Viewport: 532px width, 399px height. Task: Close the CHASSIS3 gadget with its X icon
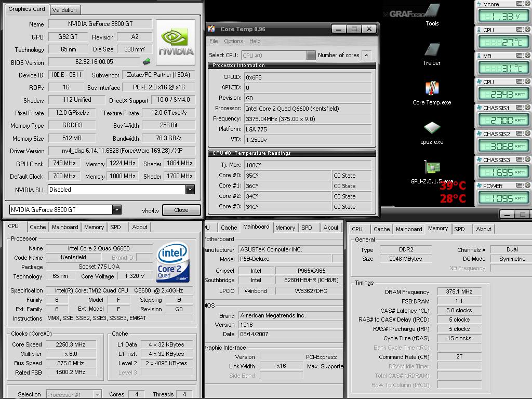528,159
